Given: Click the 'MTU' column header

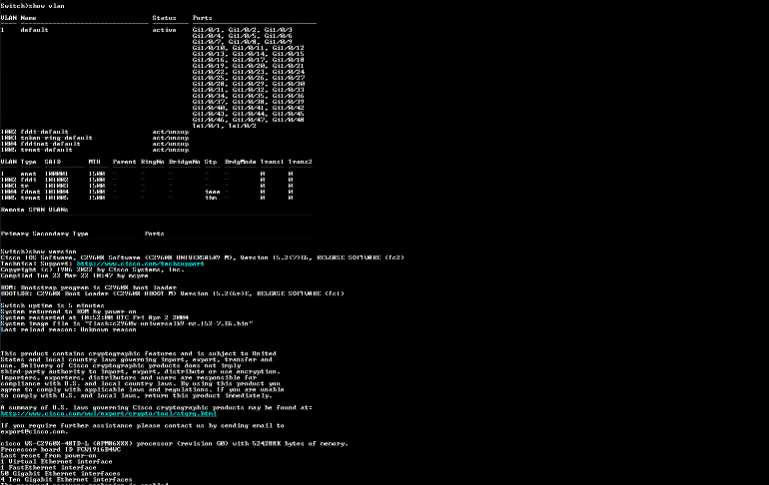Looking at the screenshot, I should click(x=95, y=162).
